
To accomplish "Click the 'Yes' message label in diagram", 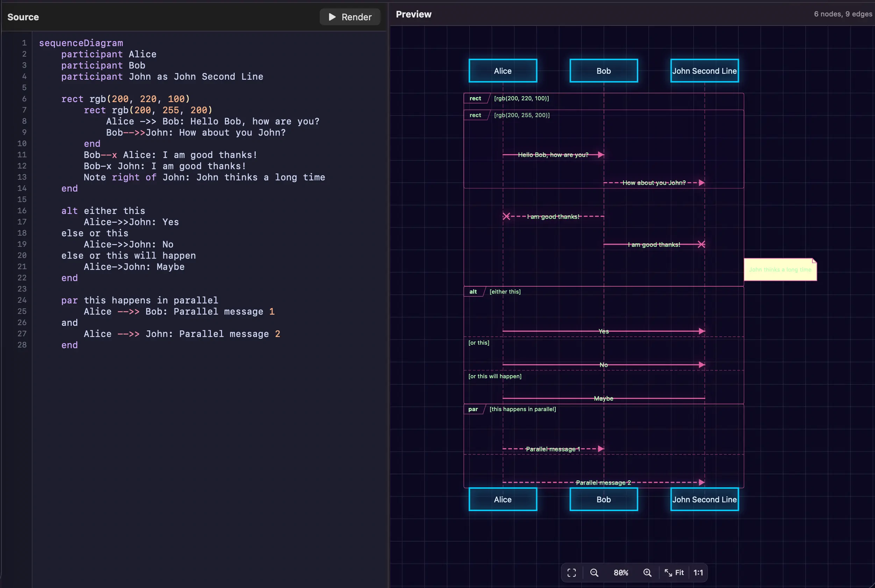I will [604, 331].
